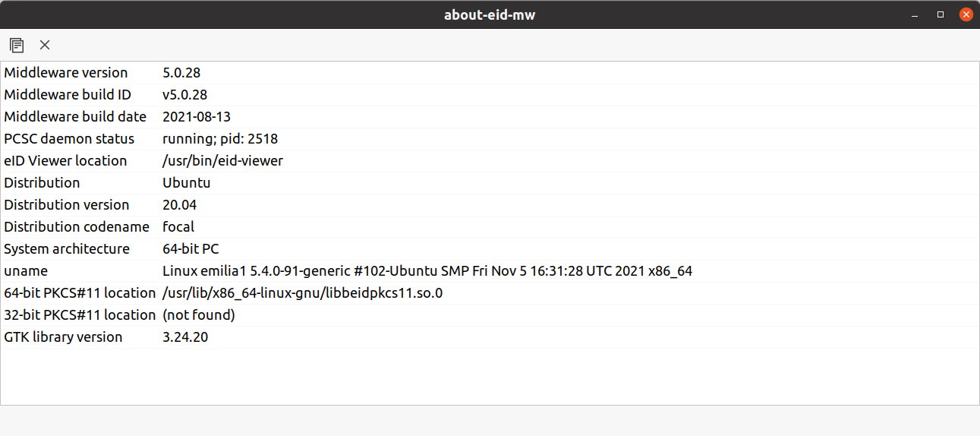This screenshot has width=980, height=436.
Task: Select the eID Viewer location row
Action: (490, 161)
